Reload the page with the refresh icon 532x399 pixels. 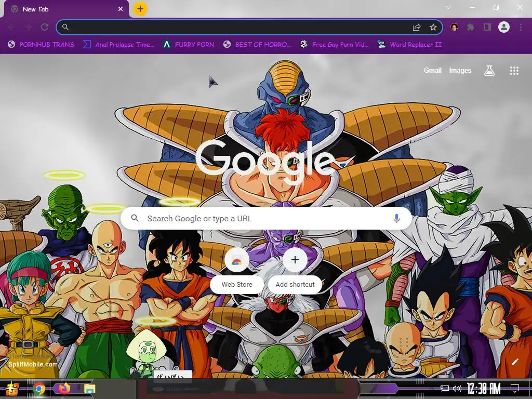[45, 27]
